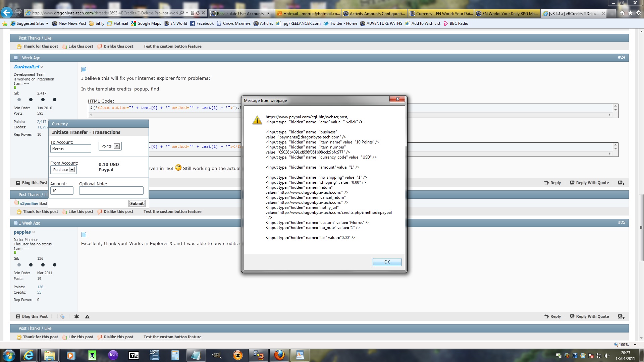This screenshot has width=644, height=362.
Task: Click post number #25 permalink
Action: click(x=622, y=223)
